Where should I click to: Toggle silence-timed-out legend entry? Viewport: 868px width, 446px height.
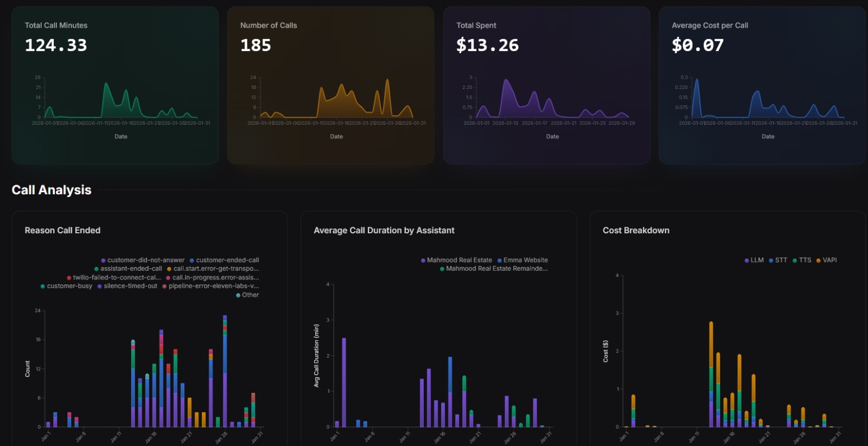127,286
